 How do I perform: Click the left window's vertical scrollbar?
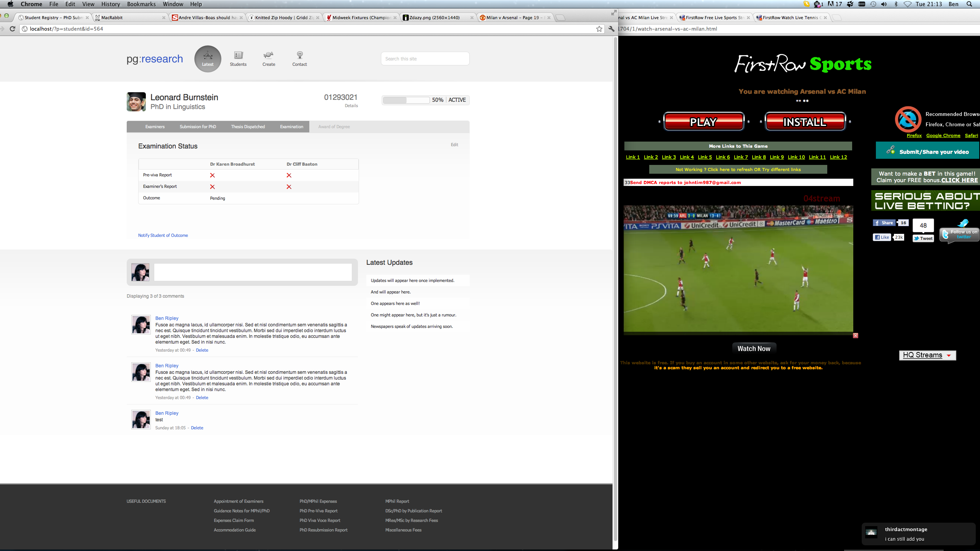[616, 289]
